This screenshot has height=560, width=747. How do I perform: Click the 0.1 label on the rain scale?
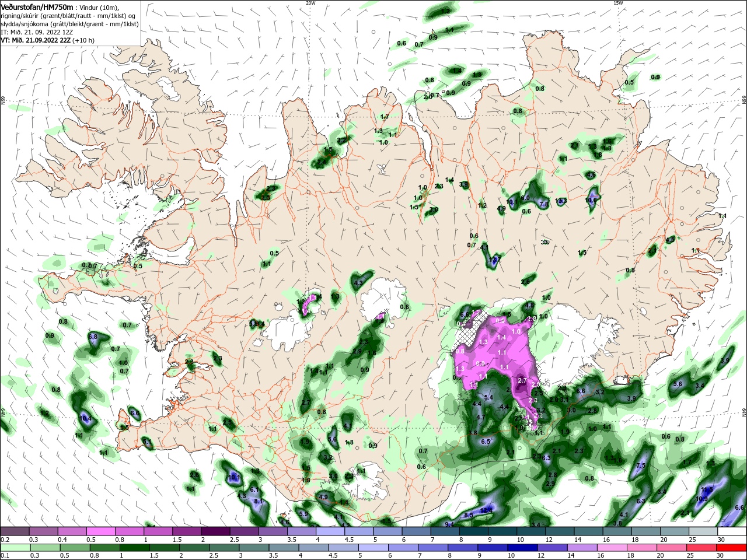click(5, 556)
